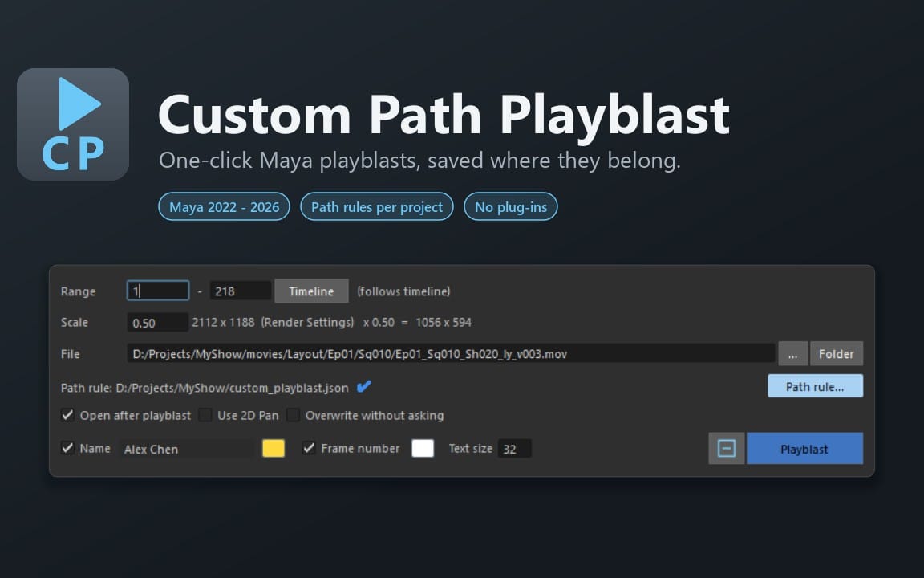Pick the white Frame number color swatch
The width and height of the screenshot is (924, 578).
[x=423, y=448]
